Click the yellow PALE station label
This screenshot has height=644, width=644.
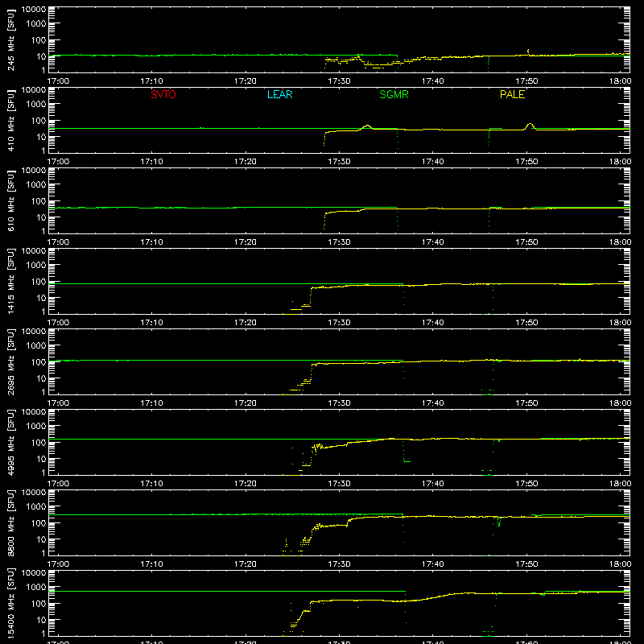512,94
